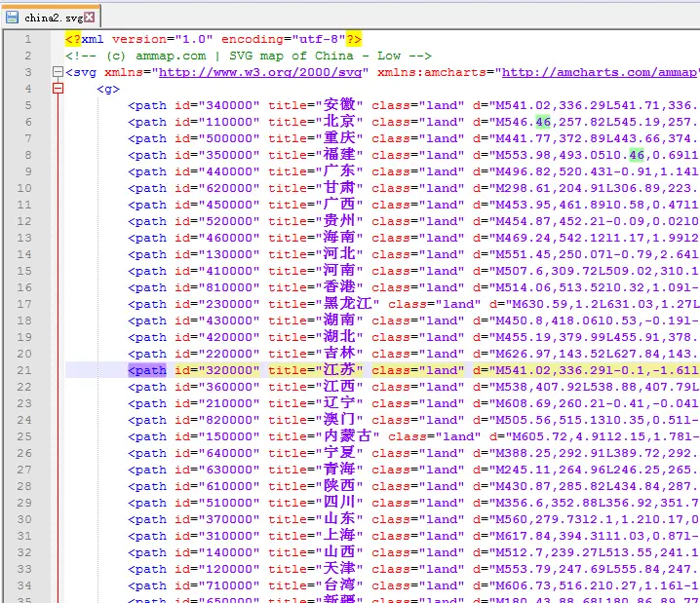Click the path data M541.02 on line 5
The height and width of the screenshot is (603, 700).
click(x=523, y=105)
